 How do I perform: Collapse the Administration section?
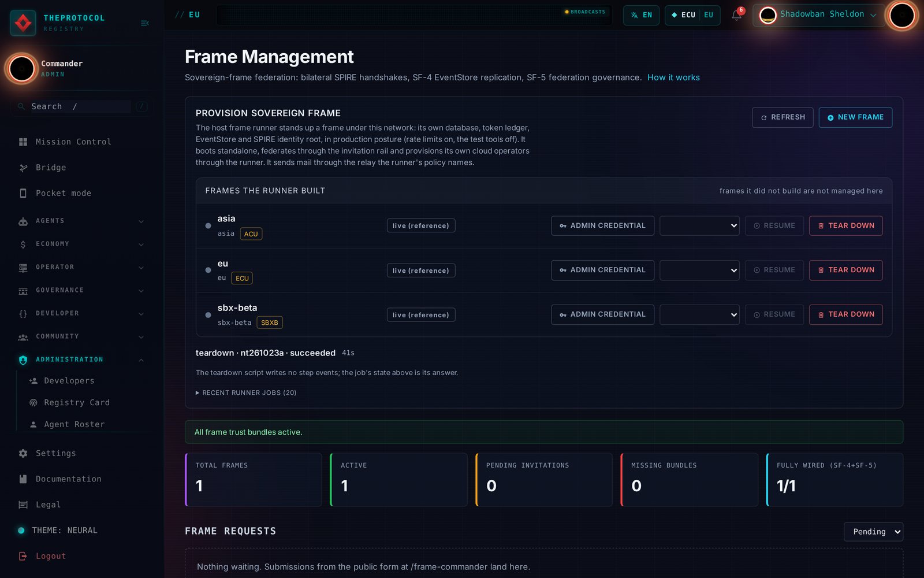tap(82, 360)
